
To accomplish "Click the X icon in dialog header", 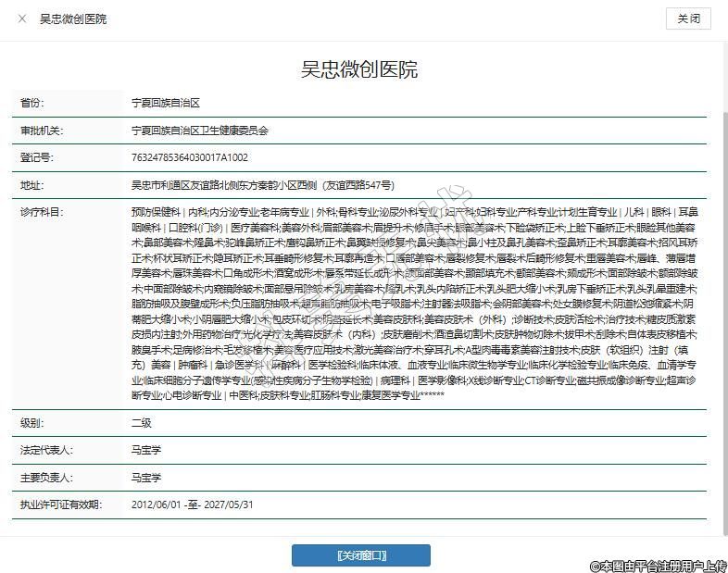I will pyautogui.click(x=22, y=19).
